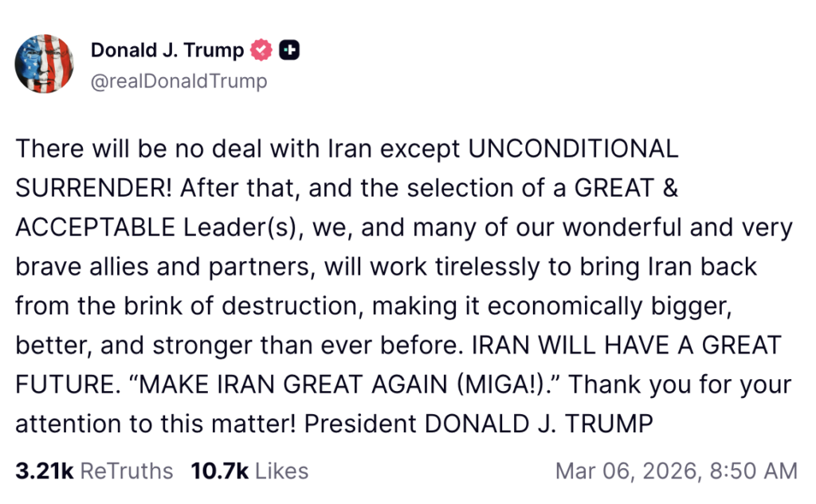Screen dimensions: 816x504
Task: Click the @realDonaldTrump handle
Action: (x=179, y=80)
